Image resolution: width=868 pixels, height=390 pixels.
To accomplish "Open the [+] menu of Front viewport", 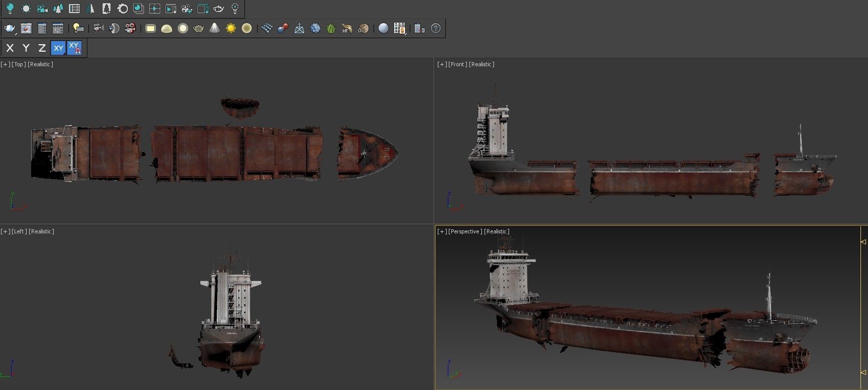I will click(x=442, y=64).
